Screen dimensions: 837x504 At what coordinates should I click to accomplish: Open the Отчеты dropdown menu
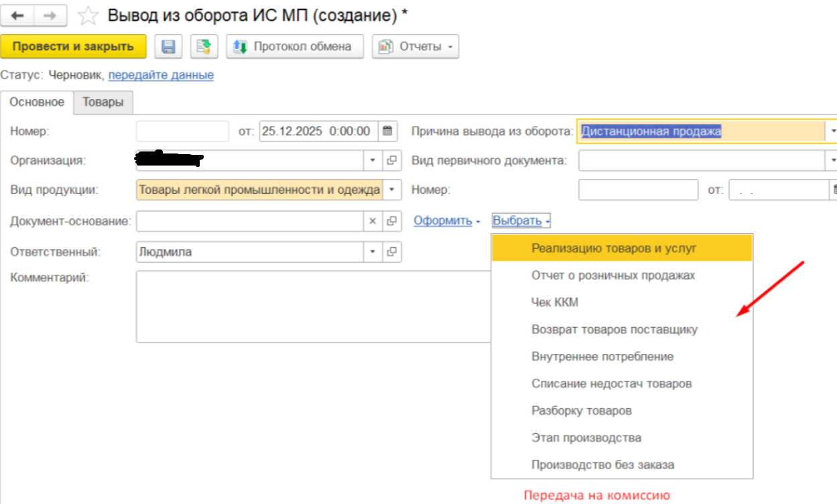415,47
